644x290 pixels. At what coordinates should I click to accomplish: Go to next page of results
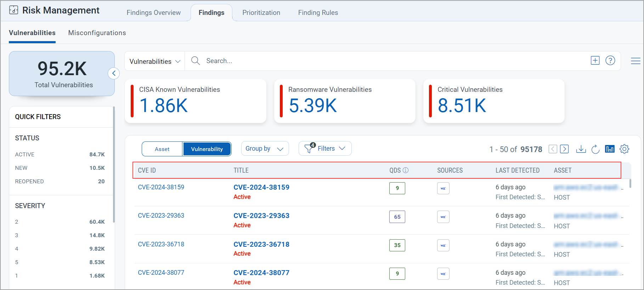(565, 149)
